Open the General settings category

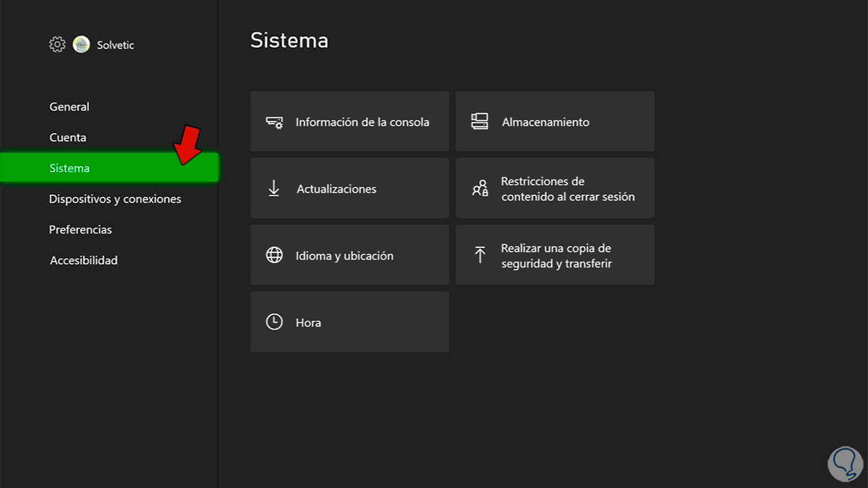click(x=69, y=107)
